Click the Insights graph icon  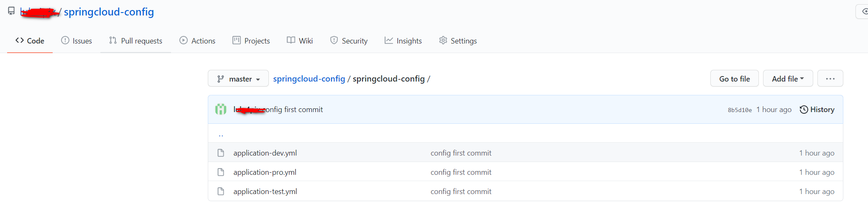[x=389, y=40]
